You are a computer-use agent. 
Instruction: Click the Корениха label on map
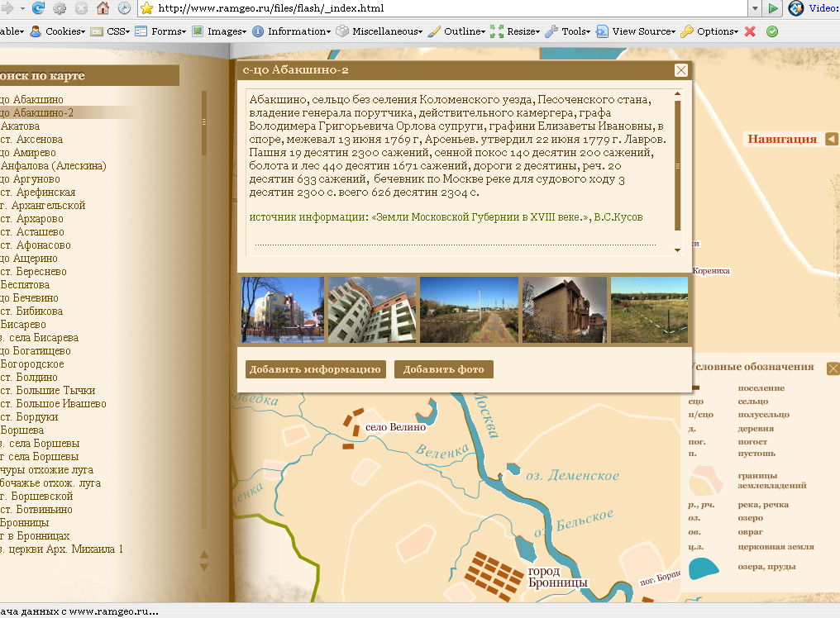(711, 271)
